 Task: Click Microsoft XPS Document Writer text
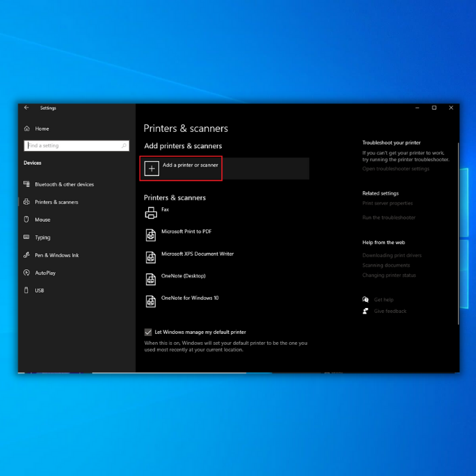[x=198, y=254]
